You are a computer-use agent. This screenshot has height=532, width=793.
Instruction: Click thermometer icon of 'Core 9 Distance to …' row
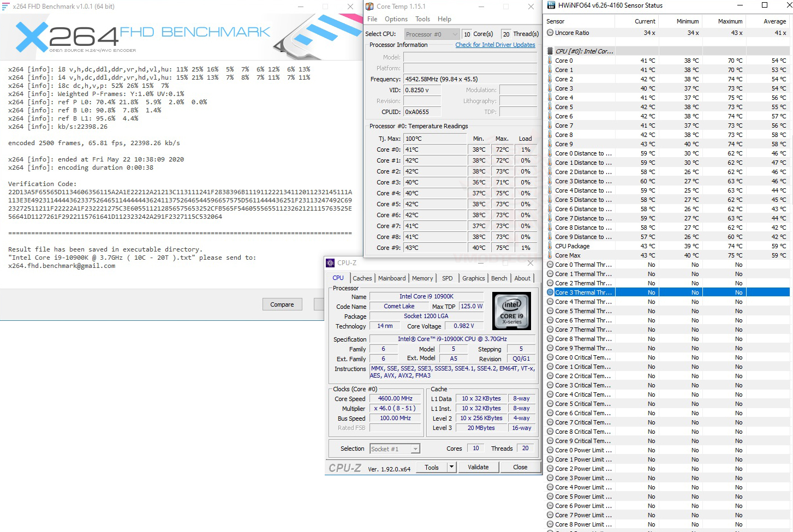click(x=550, y=237)
